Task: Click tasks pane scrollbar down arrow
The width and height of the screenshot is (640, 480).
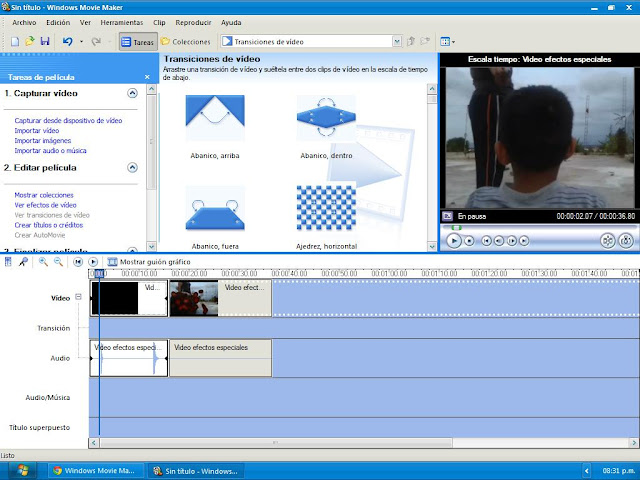Action: (151, 247)
